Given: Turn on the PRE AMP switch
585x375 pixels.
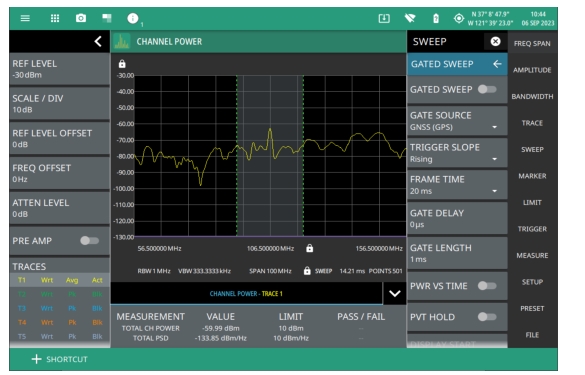Looking at the screenshot, I should (x=90, y=241).
